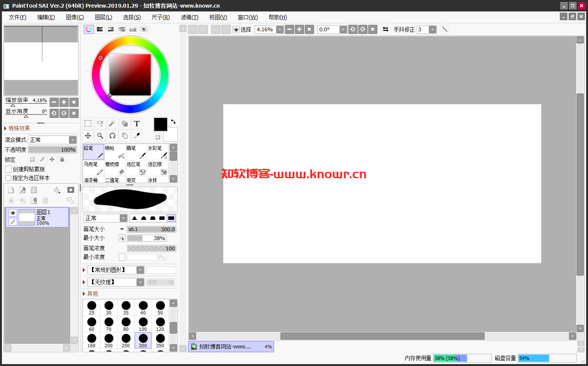Screen dimensions: 588x366
Task: Choose the 选区笔 selection pen
Action: pyautogui.click(x=136, y=168)
